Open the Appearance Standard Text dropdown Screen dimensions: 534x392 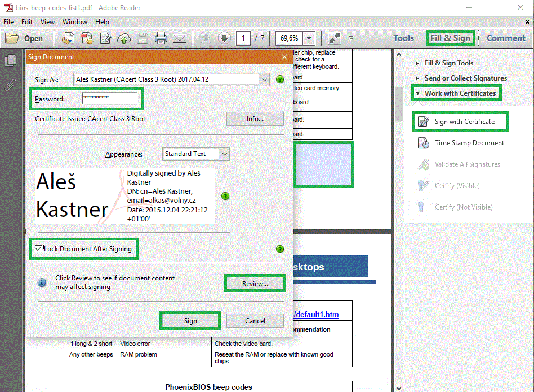pos(224,154)
